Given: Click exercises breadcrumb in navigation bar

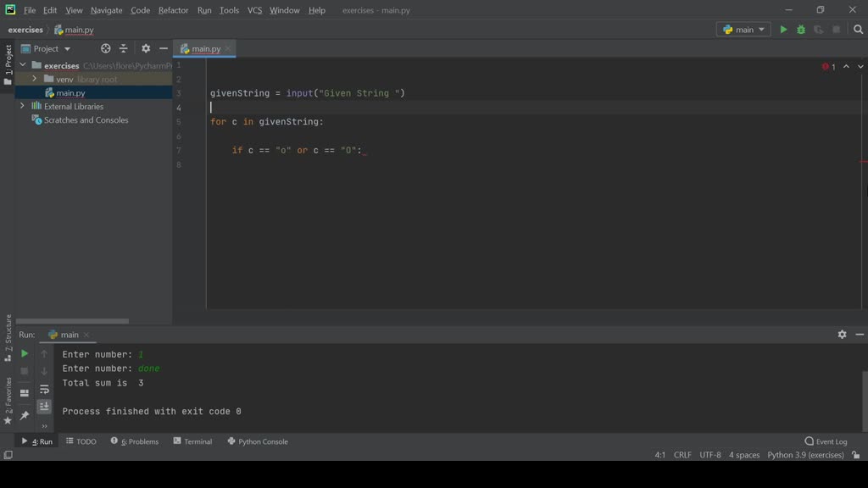Looking at the screenshot, I should pos(25,30).
